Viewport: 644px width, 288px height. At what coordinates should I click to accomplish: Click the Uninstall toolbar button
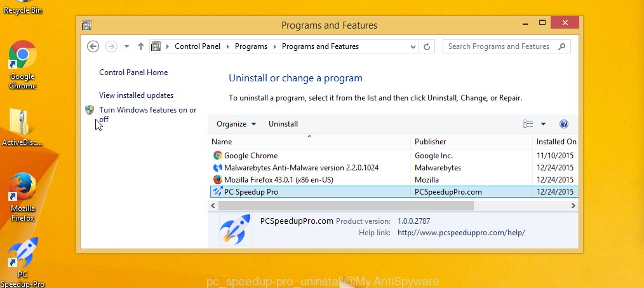tap(283, 124)
